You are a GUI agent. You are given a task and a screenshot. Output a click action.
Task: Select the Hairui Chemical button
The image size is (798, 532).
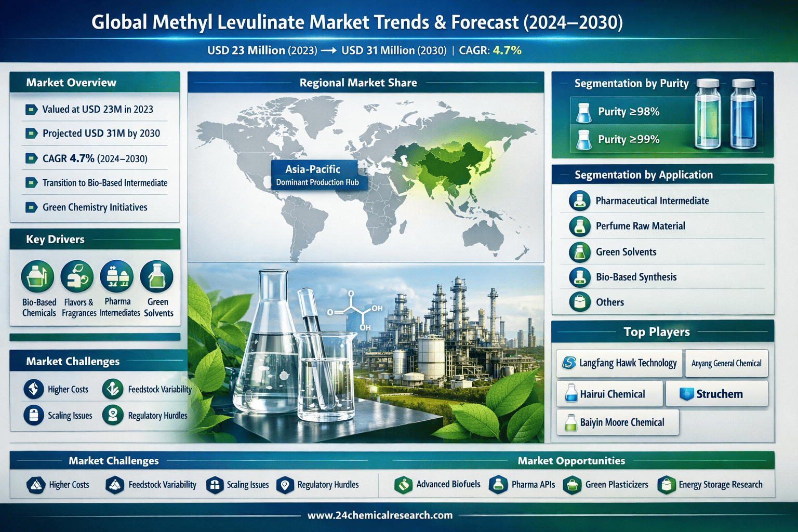[x=609, y=394]
